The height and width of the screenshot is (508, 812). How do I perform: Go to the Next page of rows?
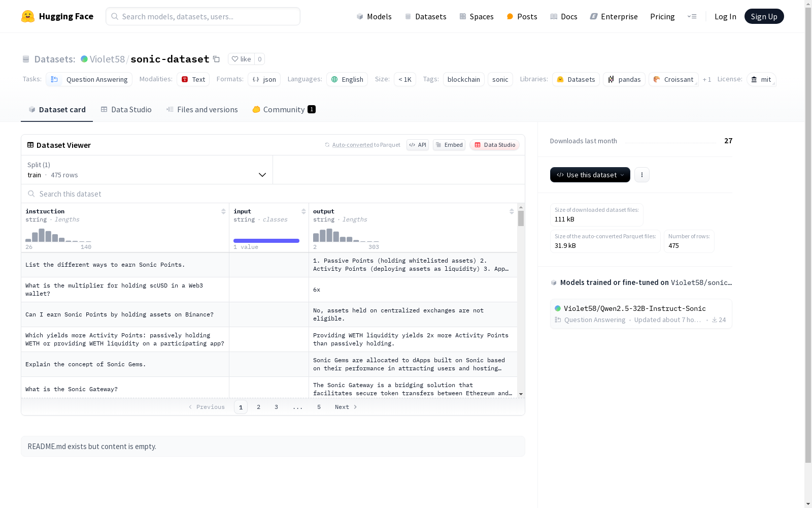click(x=346, y=407)
